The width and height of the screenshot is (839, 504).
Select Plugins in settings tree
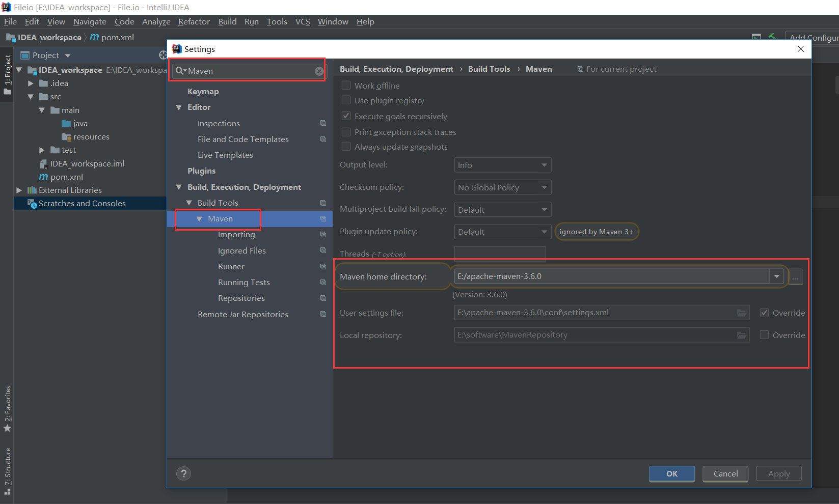coord(201,171)
